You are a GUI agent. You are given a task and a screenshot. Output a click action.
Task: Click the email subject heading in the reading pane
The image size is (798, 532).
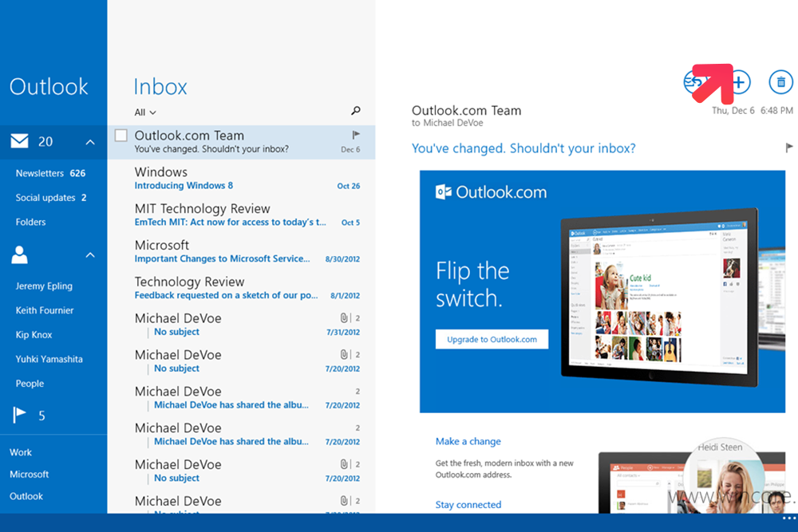[523, 148]
